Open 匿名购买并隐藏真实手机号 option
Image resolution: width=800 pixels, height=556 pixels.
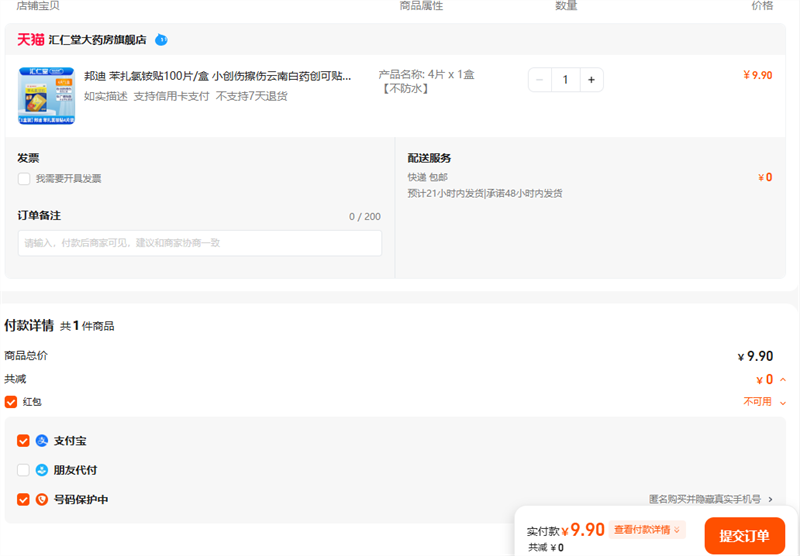coord(710,499)
